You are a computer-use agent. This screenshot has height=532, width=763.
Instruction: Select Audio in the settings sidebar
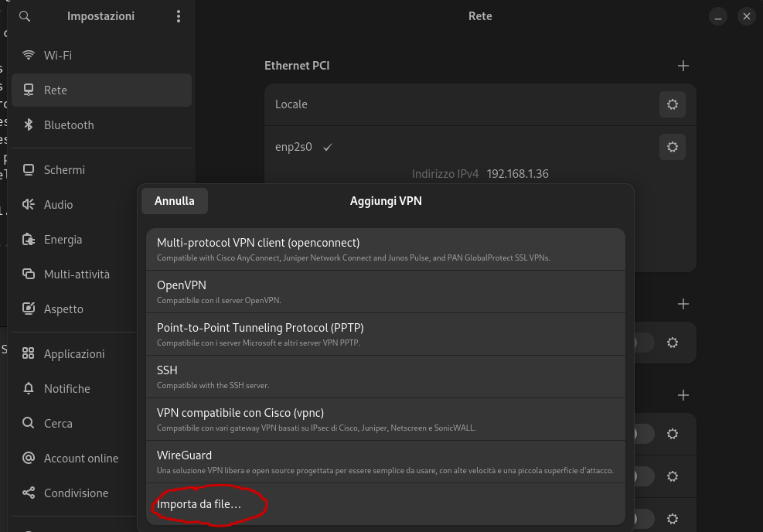tap(58, 205)
